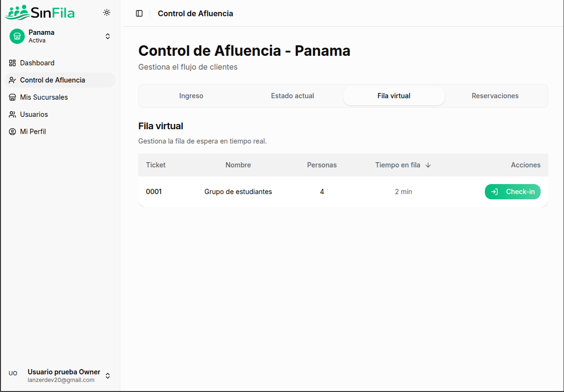Open Dashboard from the sidebar

point(37,62)
